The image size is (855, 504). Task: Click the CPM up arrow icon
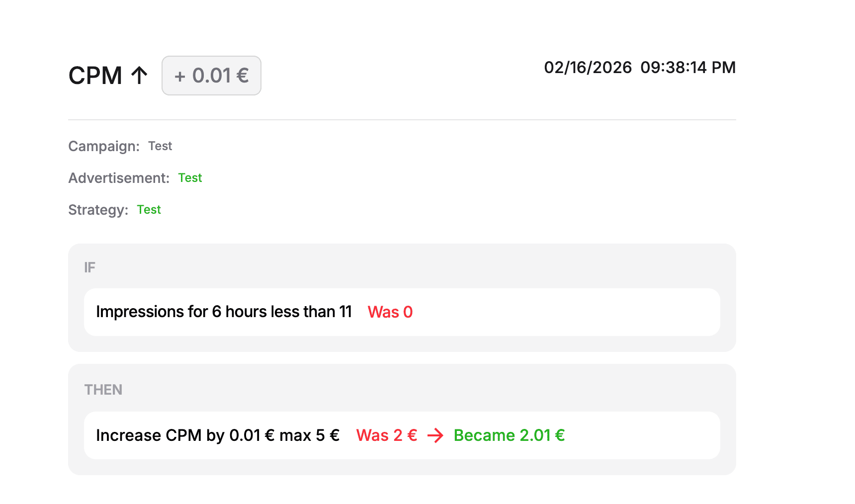coord(139,76)
